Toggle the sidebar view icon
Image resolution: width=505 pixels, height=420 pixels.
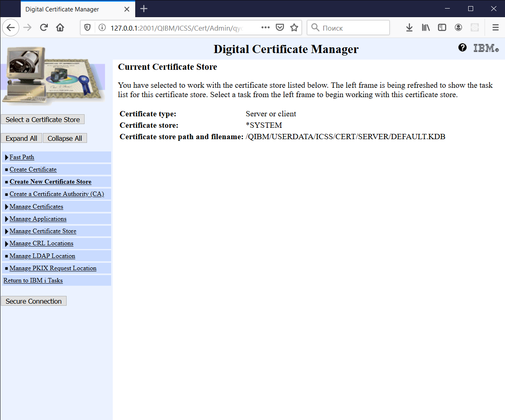pos(442,28)
